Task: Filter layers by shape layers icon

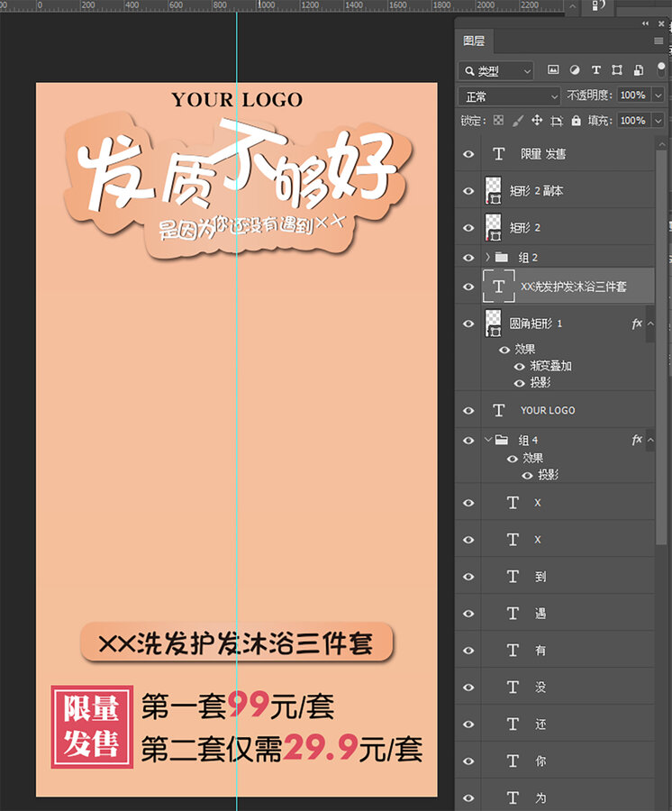Action: pos(617,69)
